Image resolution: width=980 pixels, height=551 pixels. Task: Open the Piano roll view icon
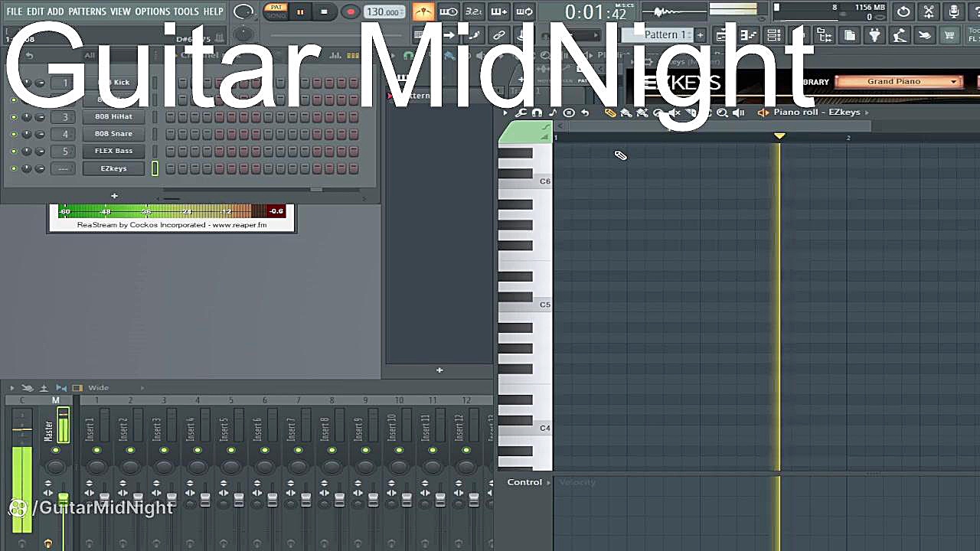748,35
